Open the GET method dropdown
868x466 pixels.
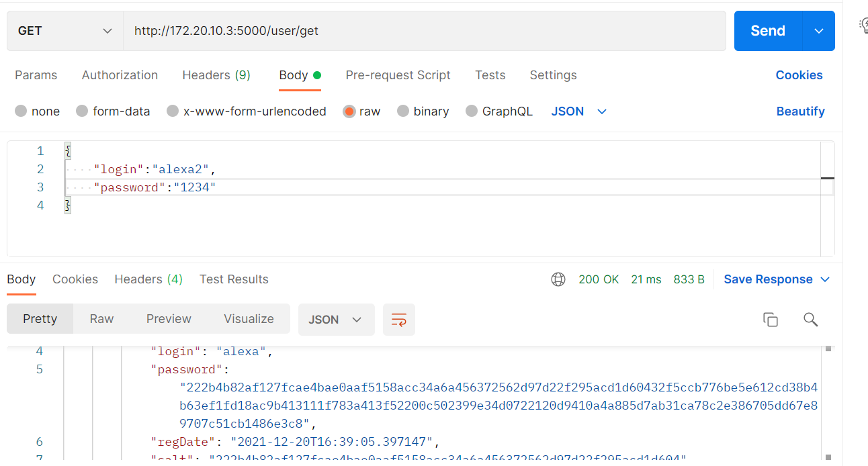tap(64, 30)
